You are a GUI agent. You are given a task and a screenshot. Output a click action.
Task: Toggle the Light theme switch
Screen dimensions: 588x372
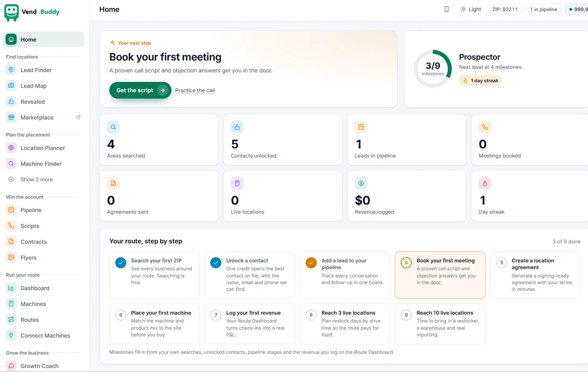pyautogui.click(x=470, y=9)
